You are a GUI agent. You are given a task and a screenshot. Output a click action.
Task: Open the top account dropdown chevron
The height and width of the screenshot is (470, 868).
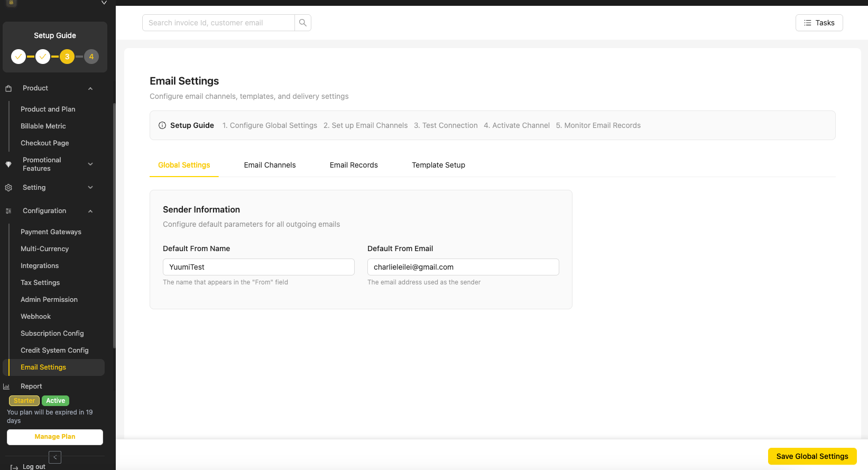pos(104,3)
